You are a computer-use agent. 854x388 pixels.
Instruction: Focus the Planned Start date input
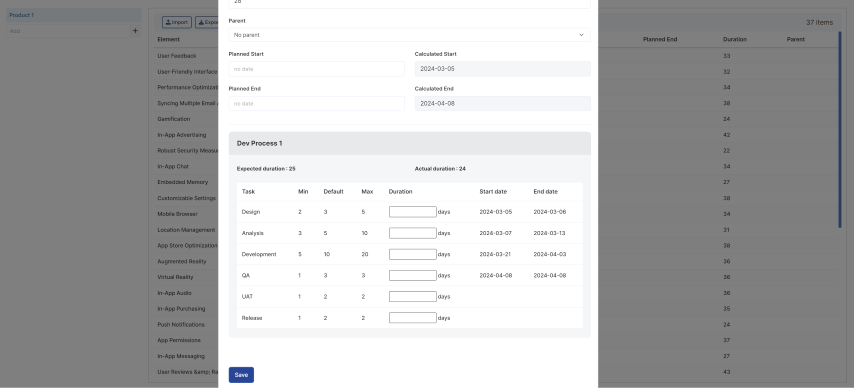coord(316,69)
